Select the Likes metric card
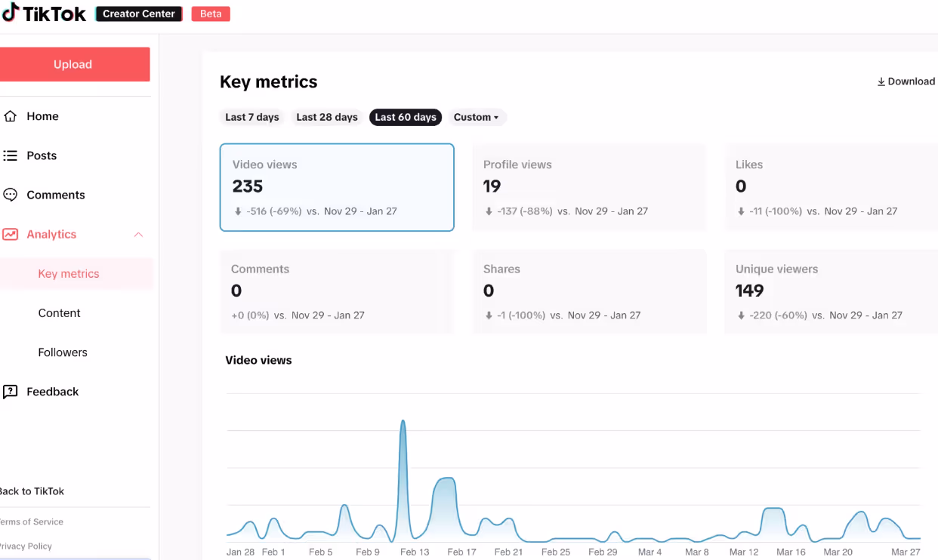This screenshot has width=938, height=560. click(831, 187)
